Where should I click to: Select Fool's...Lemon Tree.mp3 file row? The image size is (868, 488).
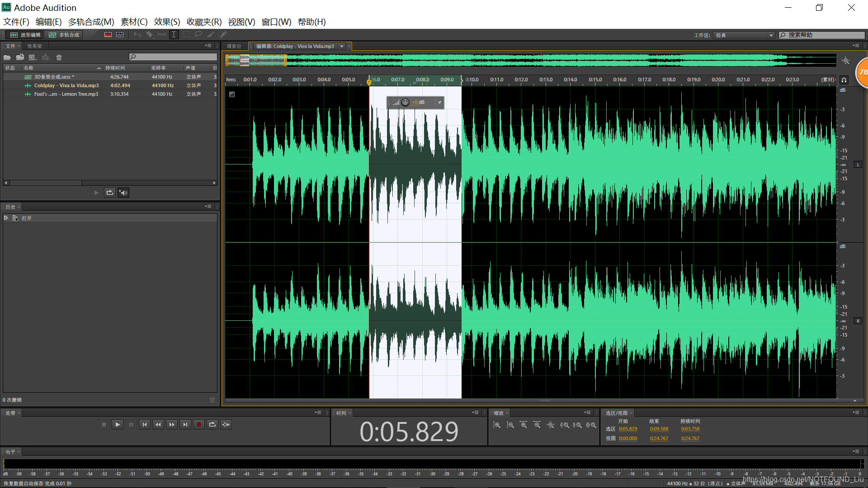110,94
